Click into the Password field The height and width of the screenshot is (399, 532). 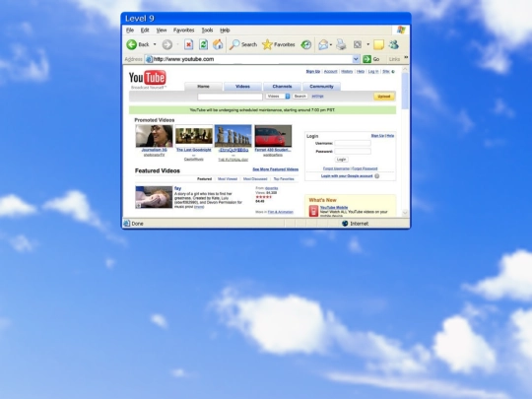[353, 152]
